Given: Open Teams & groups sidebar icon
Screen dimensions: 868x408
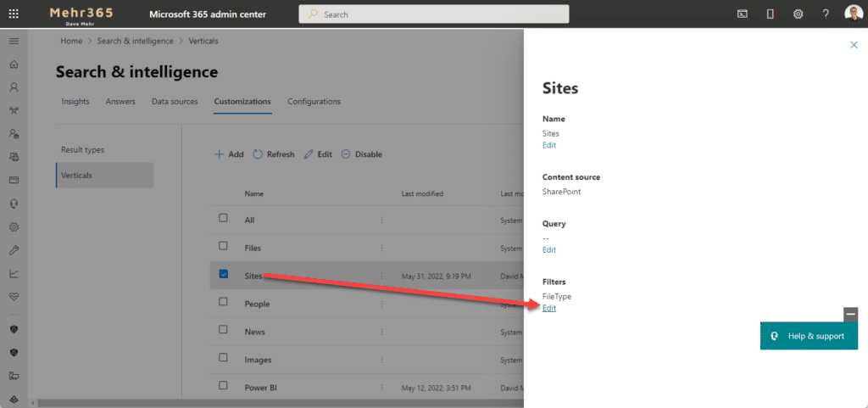Looking at the screenshot, I should (14, 110).
